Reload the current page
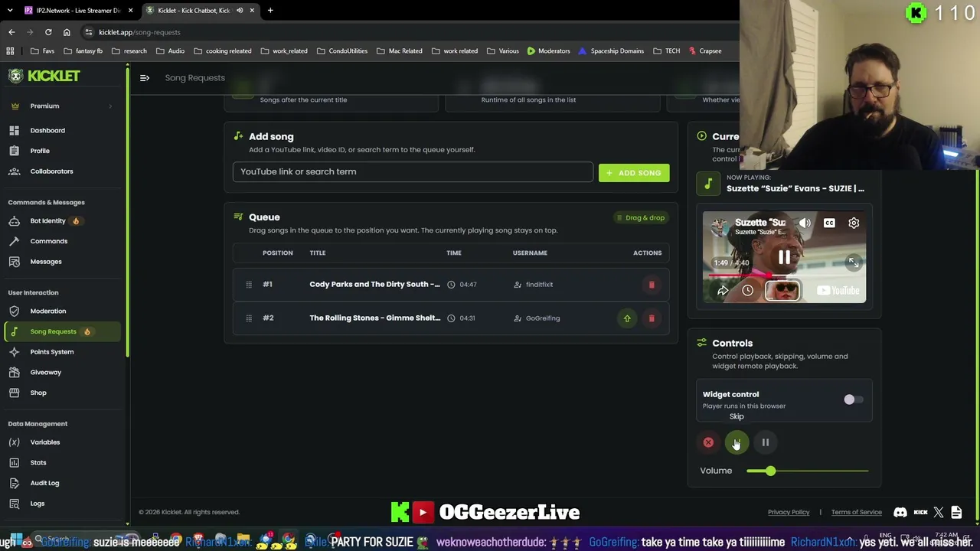The width and height of the screenshot is (980, 551). coord(48,32)
